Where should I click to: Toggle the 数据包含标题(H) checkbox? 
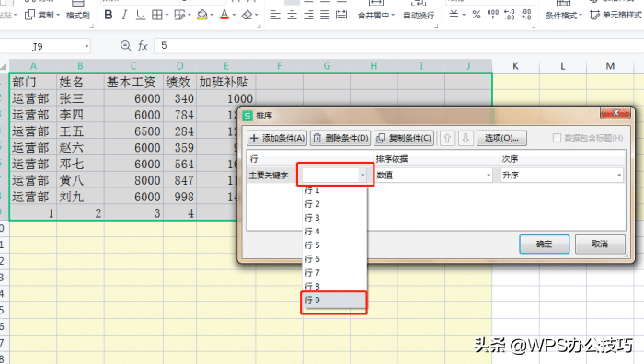[557, 138]
